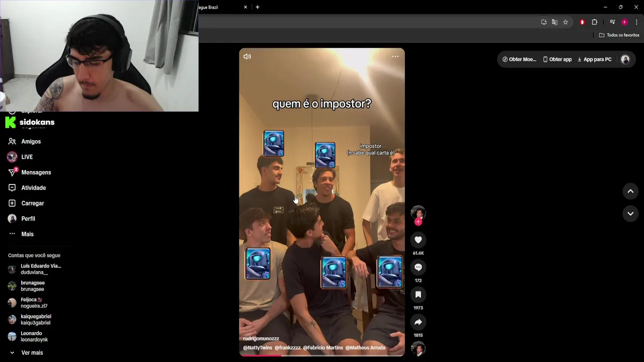Save the video with the bookmark icon
This screenshot has height=362, width=644.
coord(418,295)
